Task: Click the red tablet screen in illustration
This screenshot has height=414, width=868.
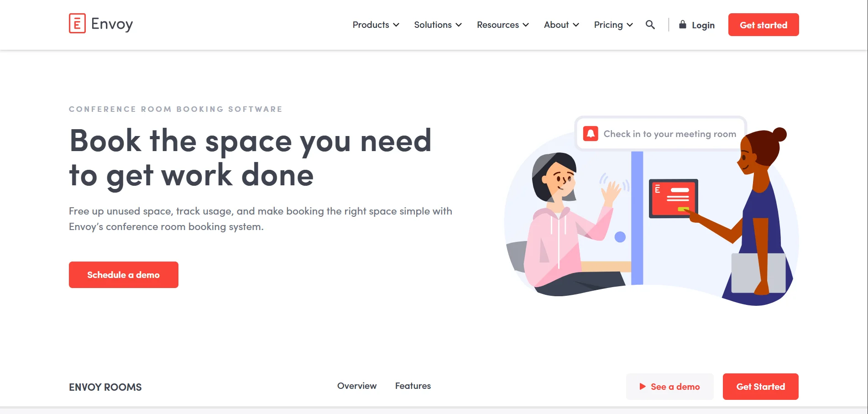Action: (674, 198)
